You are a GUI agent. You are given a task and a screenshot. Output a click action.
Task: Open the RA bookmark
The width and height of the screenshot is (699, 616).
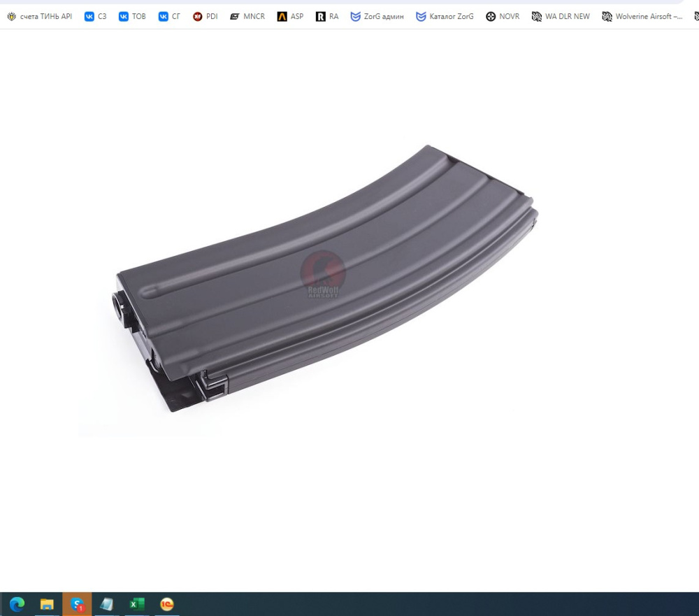(x=327, y=17)
